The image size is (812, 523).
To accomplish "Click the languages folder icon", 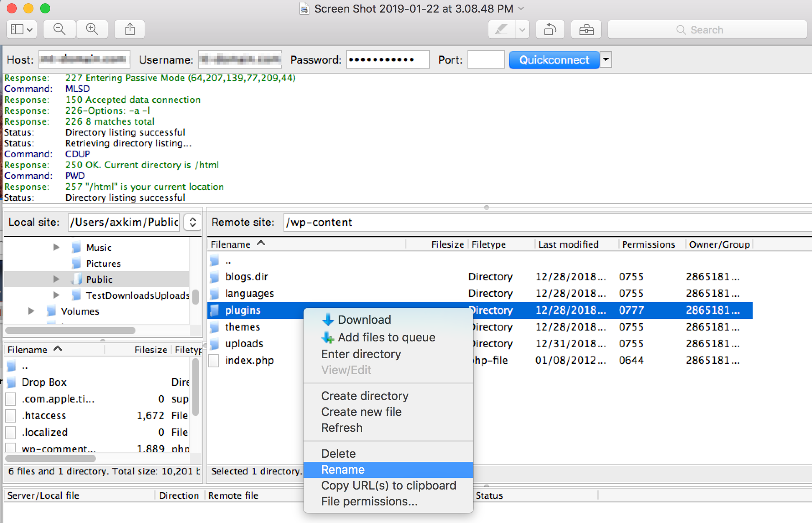I will click(x=214, y=293).
